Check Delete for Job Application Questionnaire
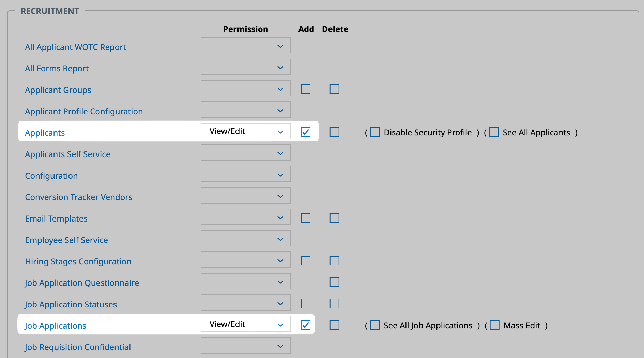The image size is (644, 358). [334, 282]
